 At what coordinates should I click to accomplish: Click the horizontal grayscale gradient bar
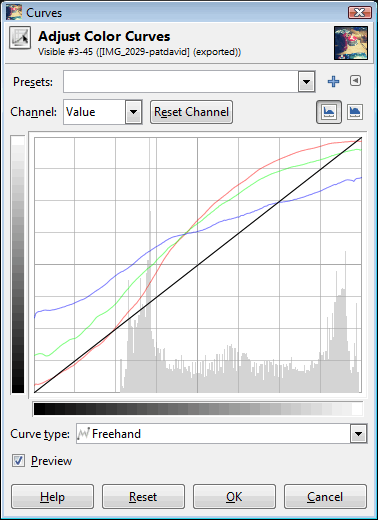tap(198, 409)
